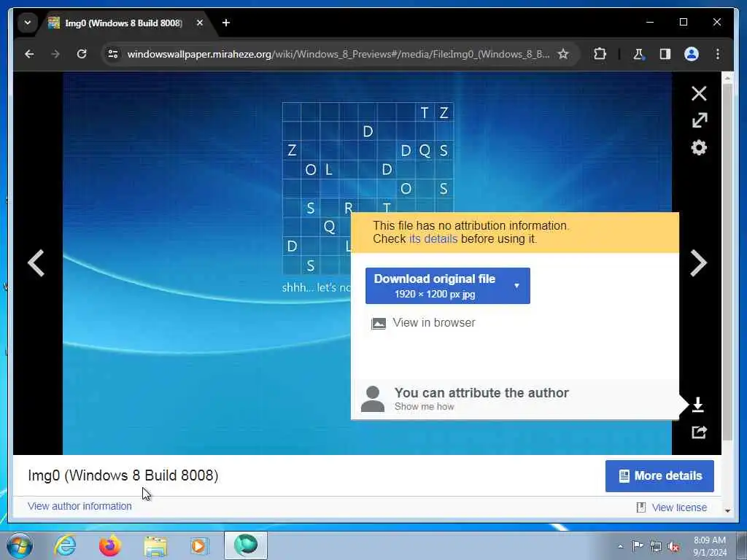View site information icon in address bar
747x560 pixels.
coord(113,54)
